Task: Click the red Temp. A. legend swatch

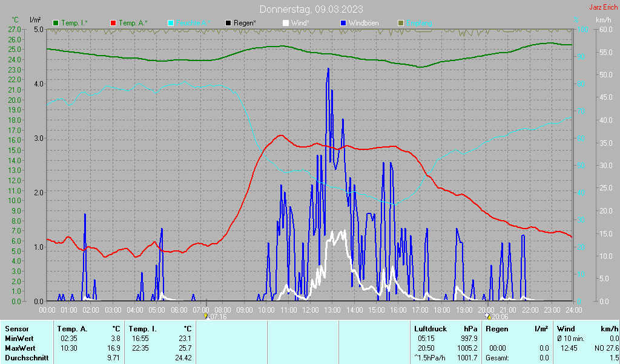Action: [x=113, y=24]
